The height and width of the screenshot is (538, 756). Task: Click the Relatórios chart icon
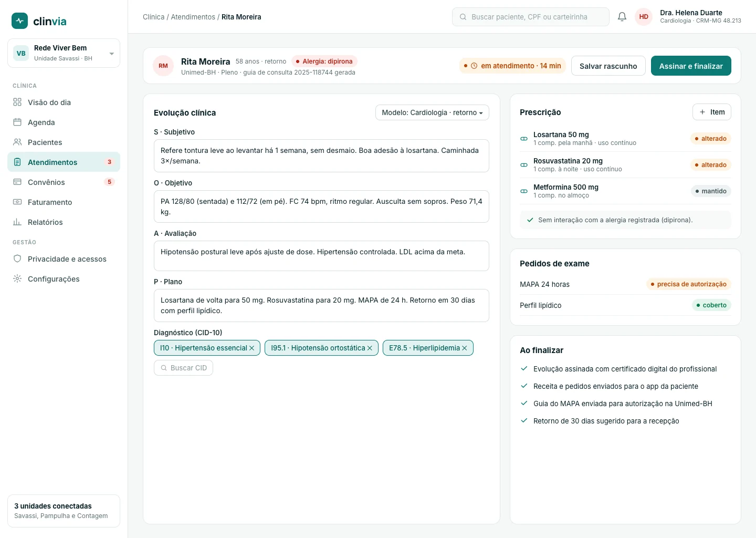pos(17,222)
